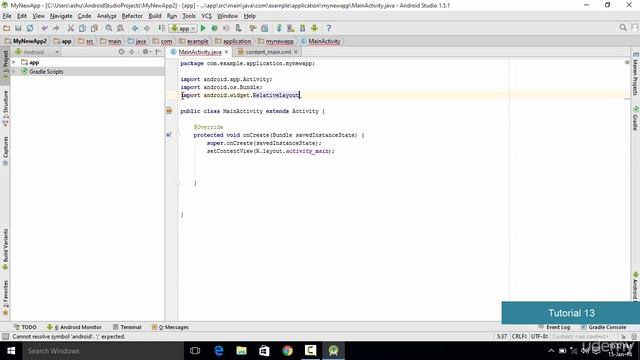Image resolution: width=640 pixels, height=360 pixels.
Task: Open the app run configuration dropdown
Action: [x=184, y=28]
